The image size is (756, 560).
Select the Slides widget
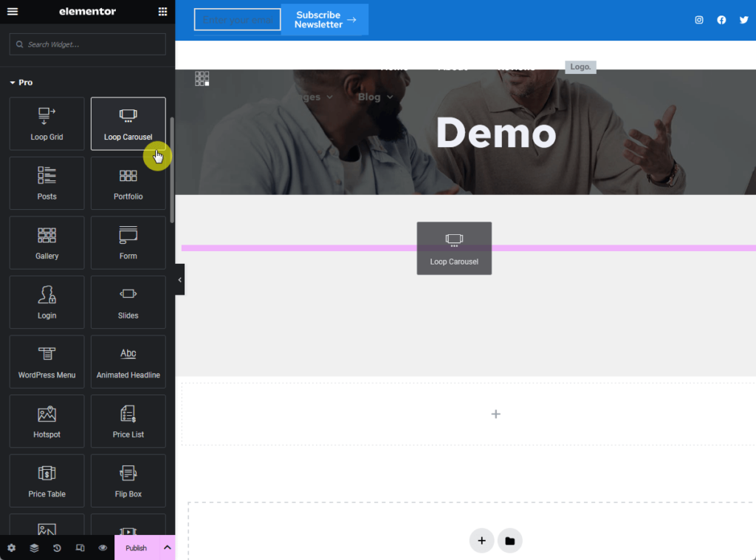tap(128, 302)
